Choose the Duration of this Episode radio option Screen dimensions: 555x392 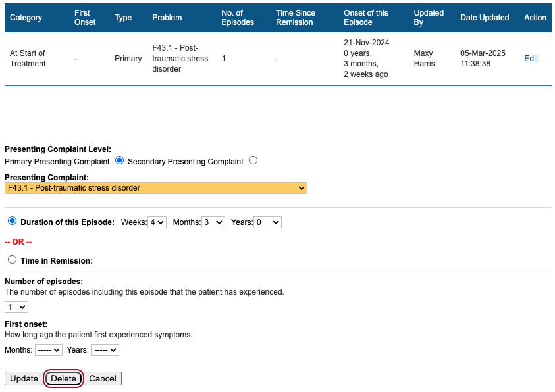[x=12, y=222]
